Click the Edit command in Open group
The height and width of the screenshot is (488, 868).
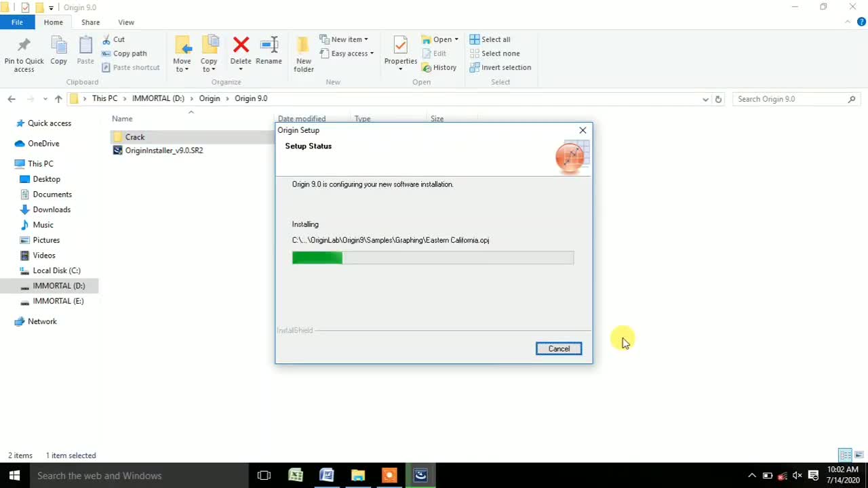pos(434,54)
